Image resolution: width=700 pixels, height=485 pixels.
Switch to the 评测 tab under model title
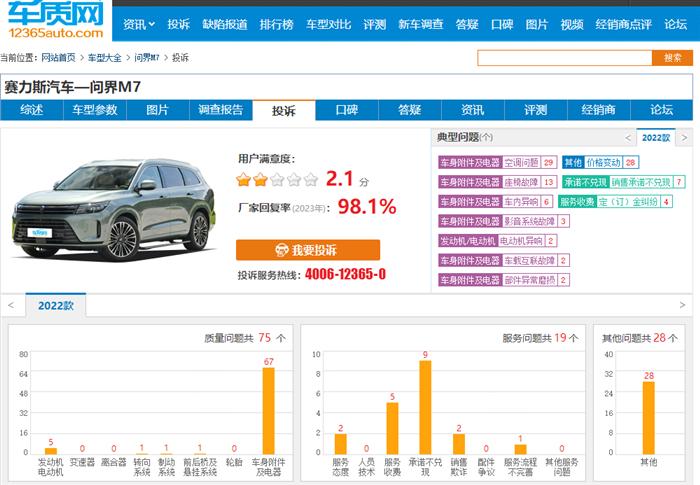click(536, 110)
